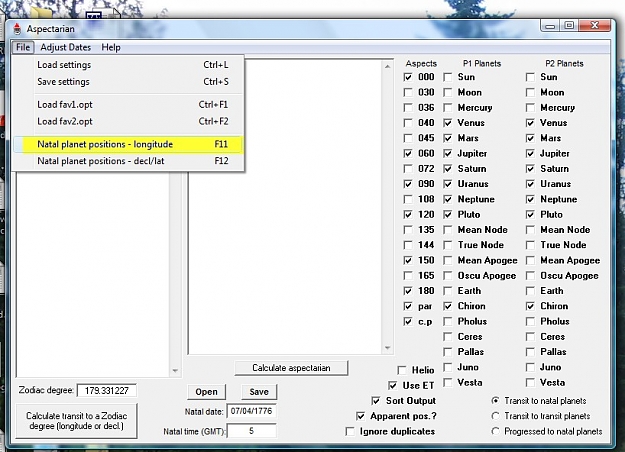Toggle the par aspect checkbox
This screenshot has height=452, width=625.
coord(408,306)
